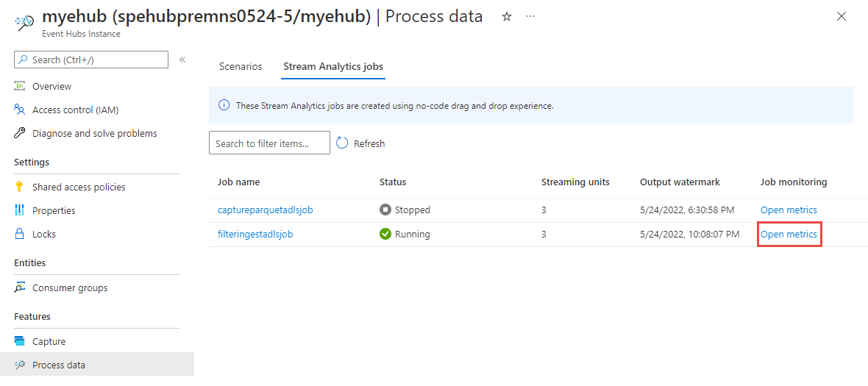Click the Capture icon under Features
The image size is (868, 386).
coord(20,341)
